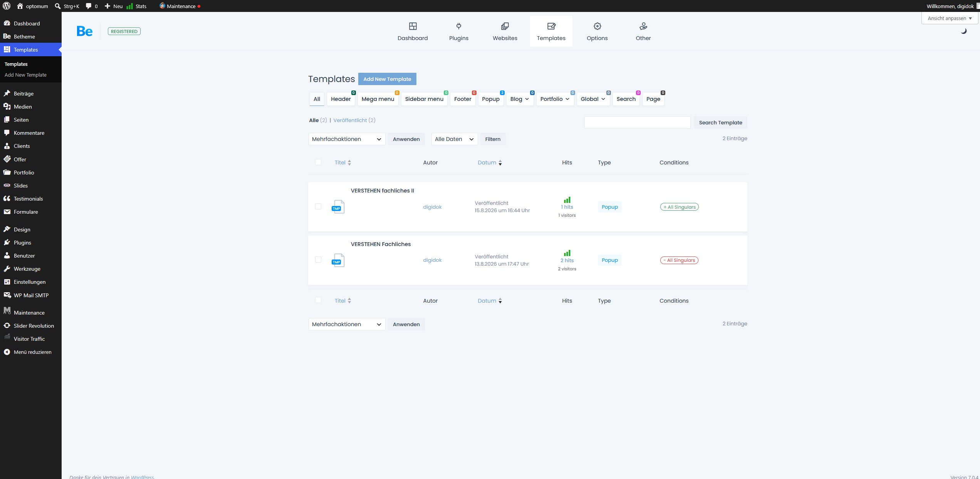Expand the Global template filter dropdown

[593, 99]
